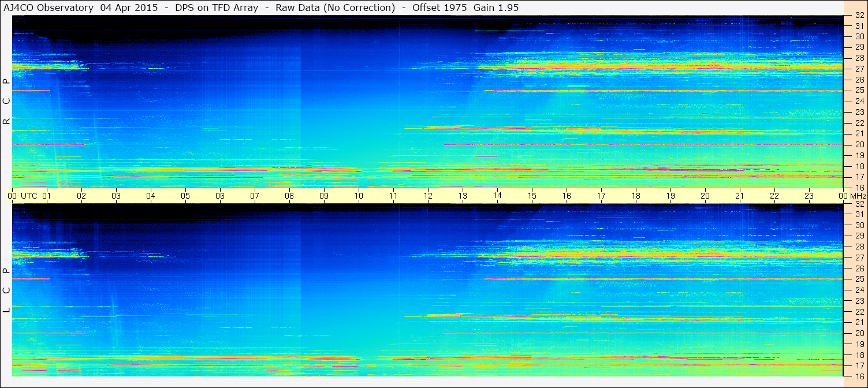Click the 05 hour marker on time axis

click(185, 196)
